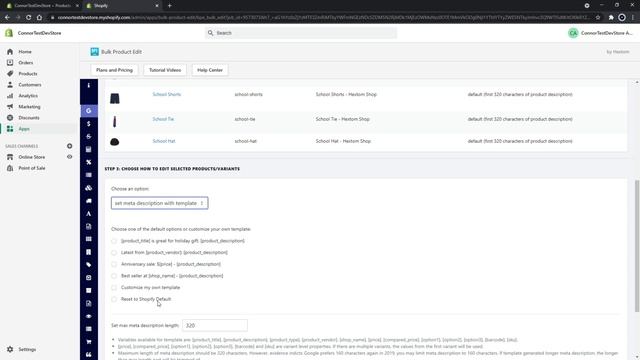Click the School Tie product thumbnail
Viewport: 640px width, 360px height.
point(115,121)
